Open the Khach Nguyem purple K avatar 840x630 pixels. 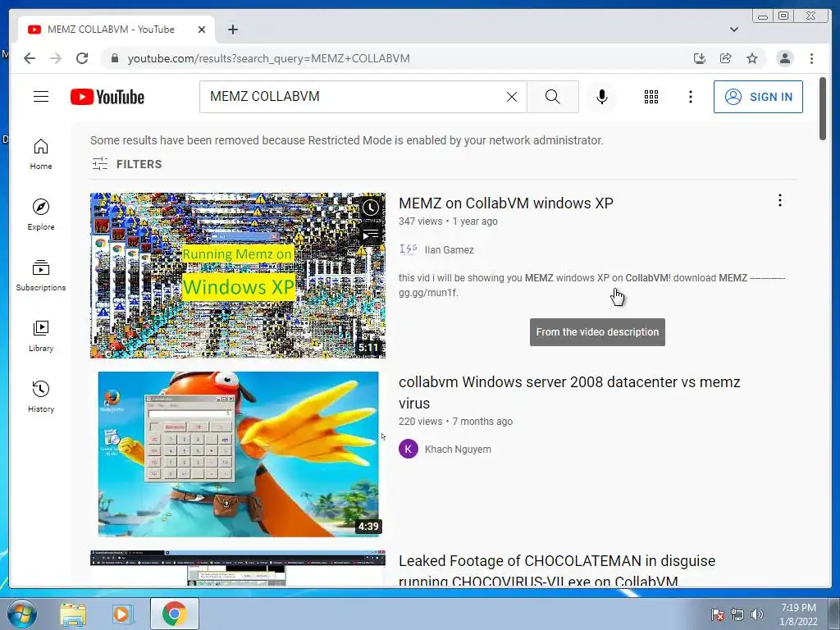click(x=409, y=449)
